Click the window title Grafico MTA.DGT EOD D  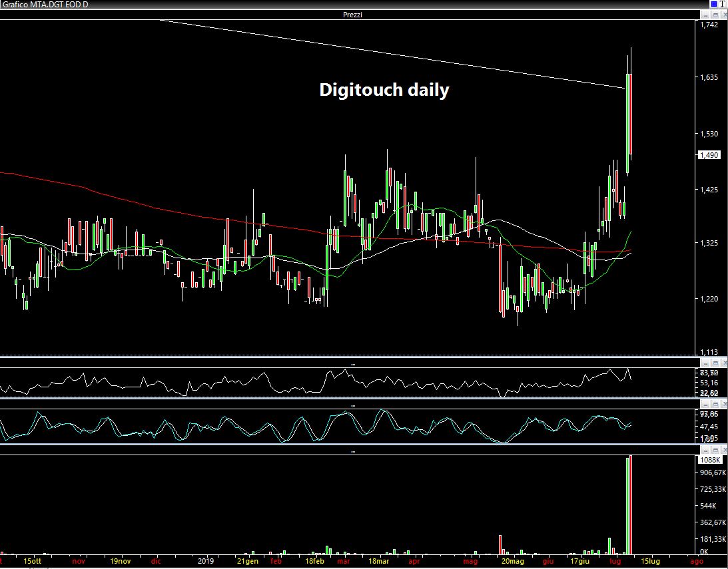45,5
